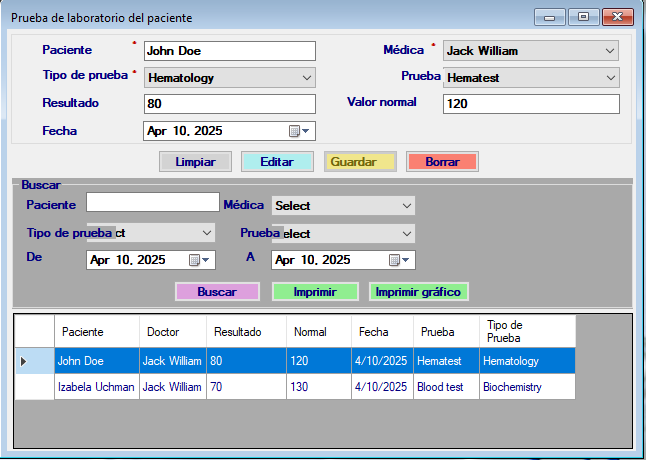Screen dimensions: 648x462
Task: Select the Izabela Uchman table row
Action: tap(96, 386)
